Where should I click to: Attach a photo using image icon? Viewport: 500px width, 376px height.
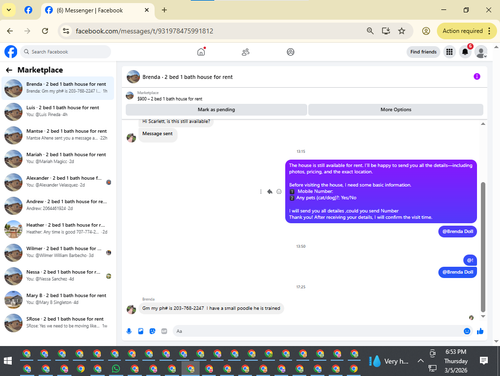tap(141, 331)
